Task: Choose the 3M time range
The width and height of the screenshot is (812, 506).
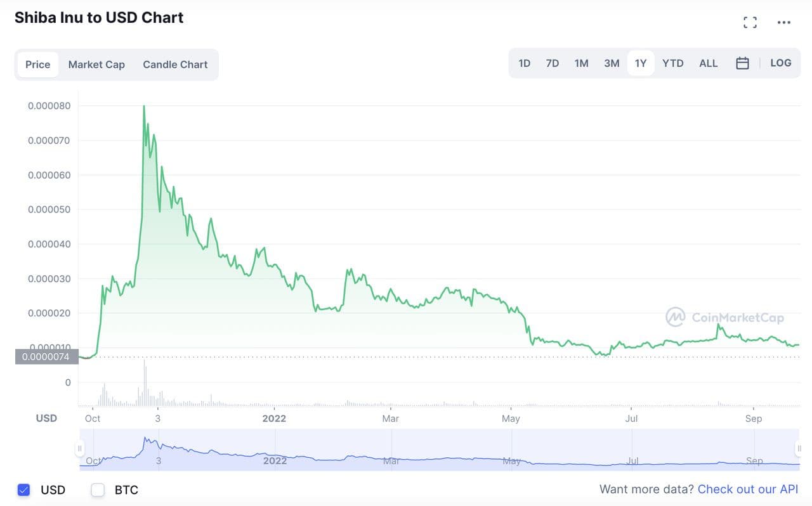Action: [x=612, y=63]
